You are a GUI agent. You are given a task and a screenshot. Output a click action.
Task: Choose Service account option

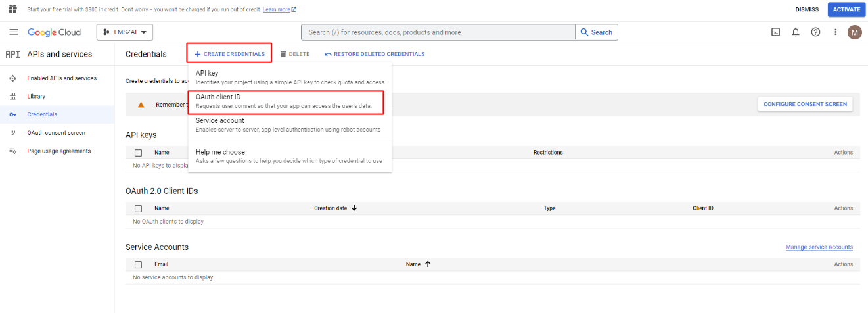tap(290, 125)
